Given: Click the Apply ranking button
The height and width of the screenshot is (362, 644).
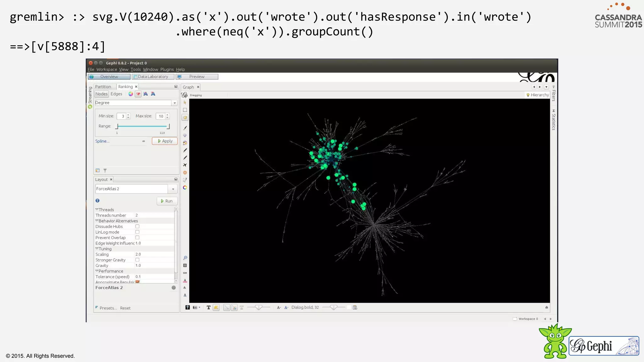Looking at the screenshot, I should [x=165, y=141].
